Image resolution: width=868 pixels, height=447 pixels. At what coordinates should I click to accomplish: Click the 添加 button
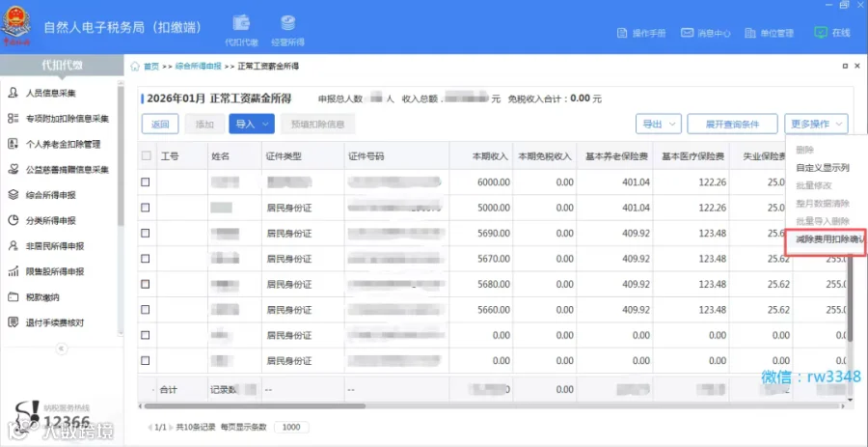tap(204, 125)
